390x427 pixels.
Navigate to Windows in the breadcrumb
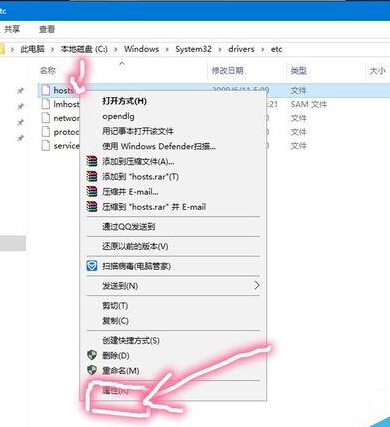point(141,49)
